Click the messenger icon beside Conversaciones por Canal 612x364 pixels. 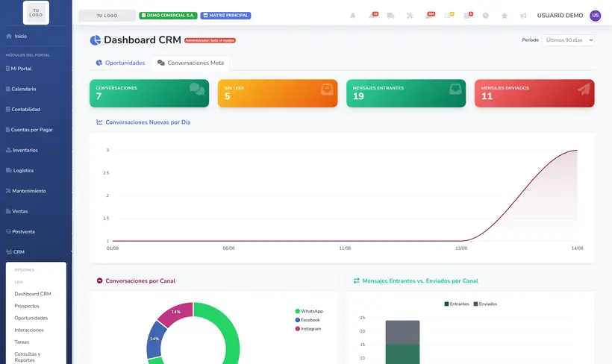pyautogui.click(x=99, y=280)
